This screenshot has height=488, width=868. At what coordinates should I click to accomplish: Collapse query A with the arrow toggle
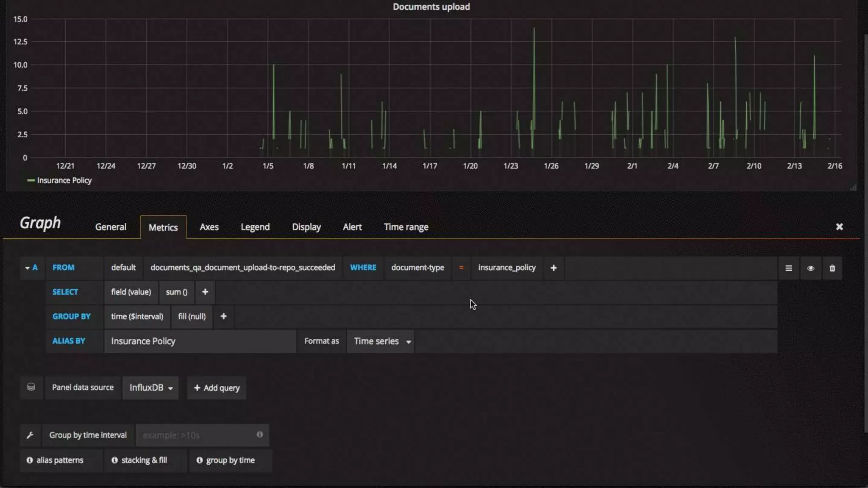28,268
